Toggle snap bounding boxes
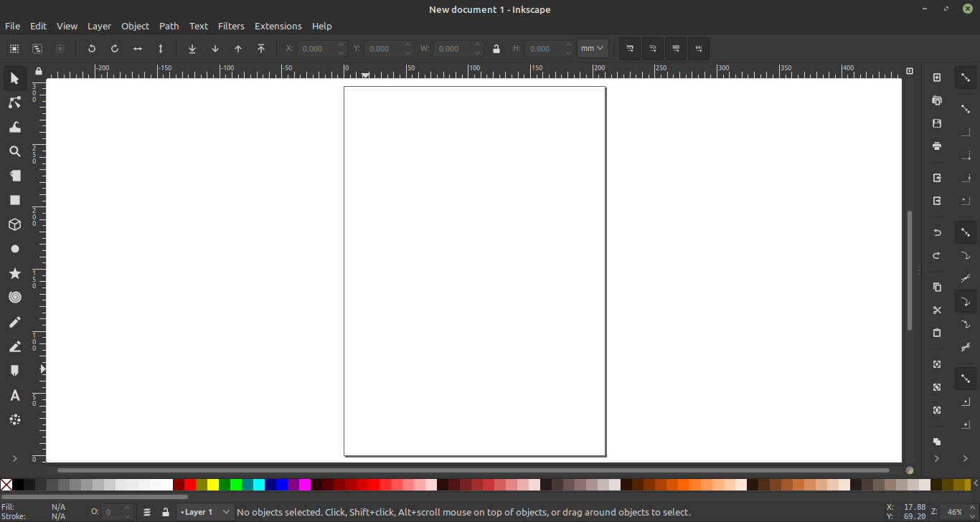Image resolution: width=980 pixels, height=522 pixels. (966, 109)
